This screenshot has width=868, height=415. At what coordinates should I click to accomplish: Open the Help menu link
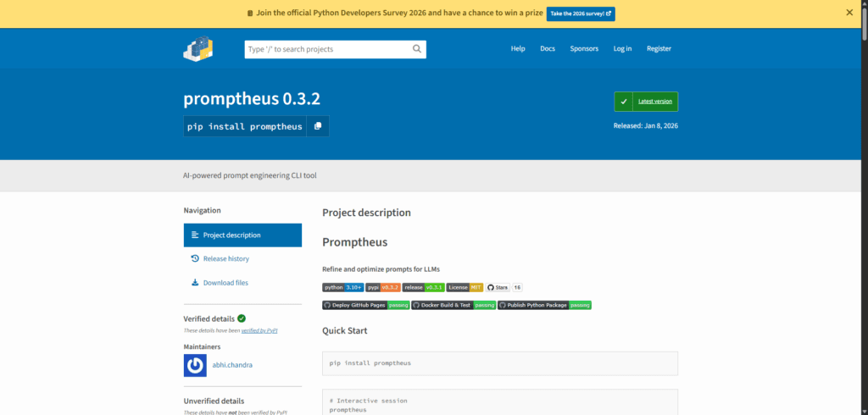click(518, 48)
